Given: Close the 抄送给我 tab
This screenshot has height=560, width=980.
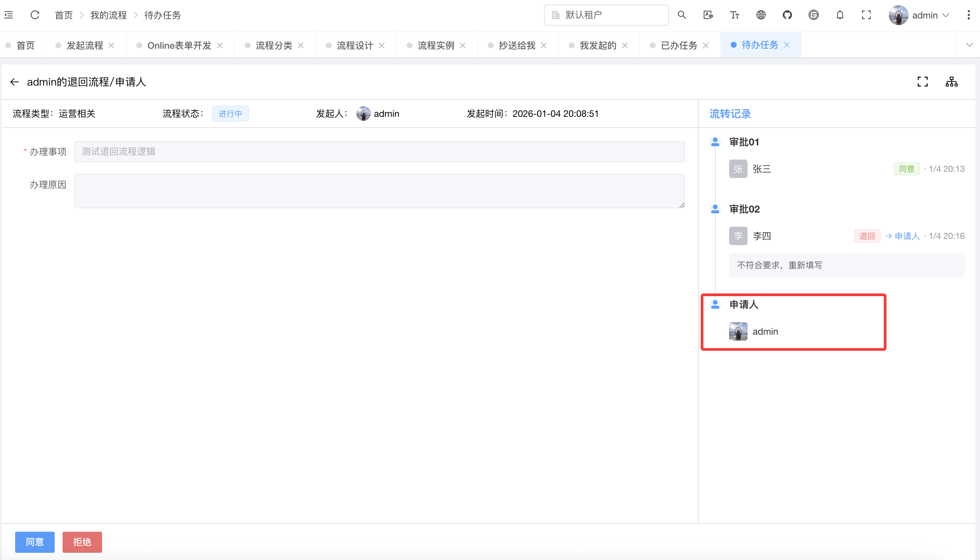Looking at the screenshot, I should click(x=544, y=45).
